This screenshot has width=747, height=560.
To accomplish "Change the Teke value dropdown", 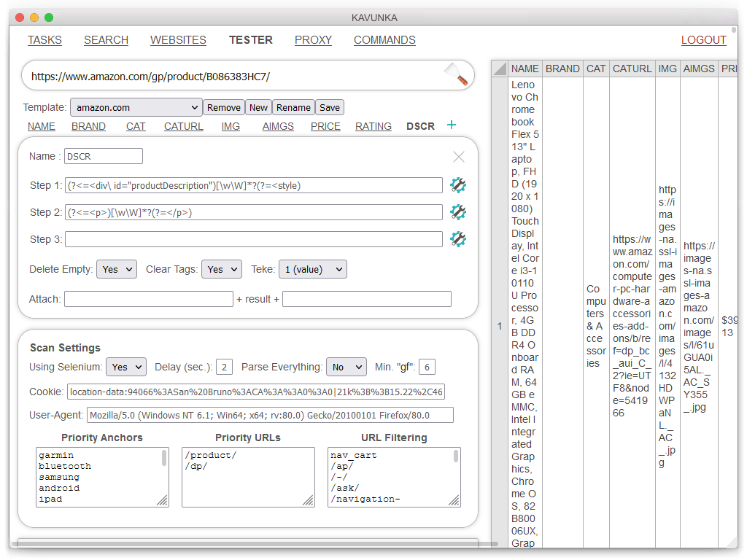I will click(312, 269).
